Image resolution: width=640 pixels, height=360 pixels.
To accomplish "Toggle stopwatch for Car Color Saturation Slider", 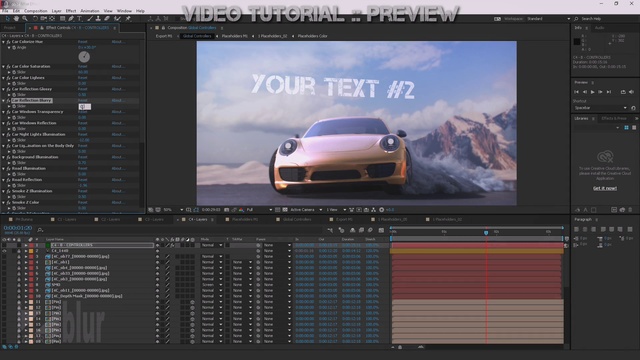I will 14,72.
